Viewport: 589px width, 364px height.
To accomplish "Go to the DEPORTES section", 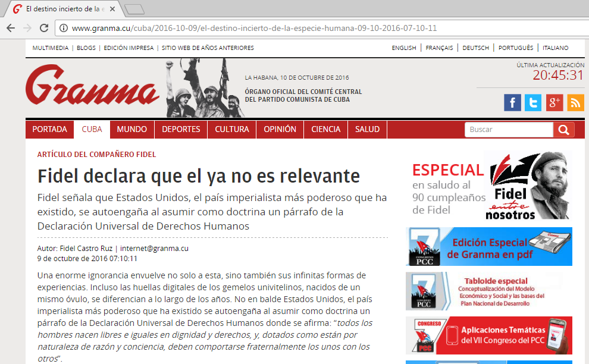I will (181, 129).
